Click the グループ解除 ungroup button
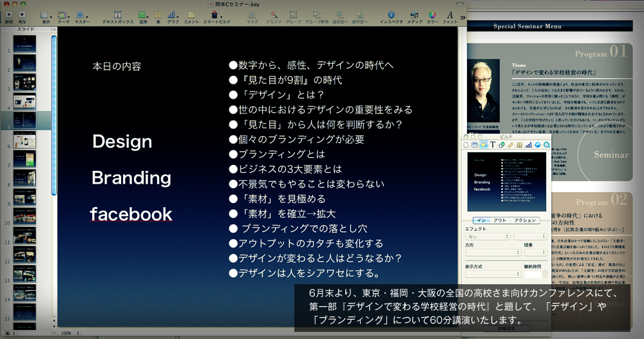 [317, 17]
